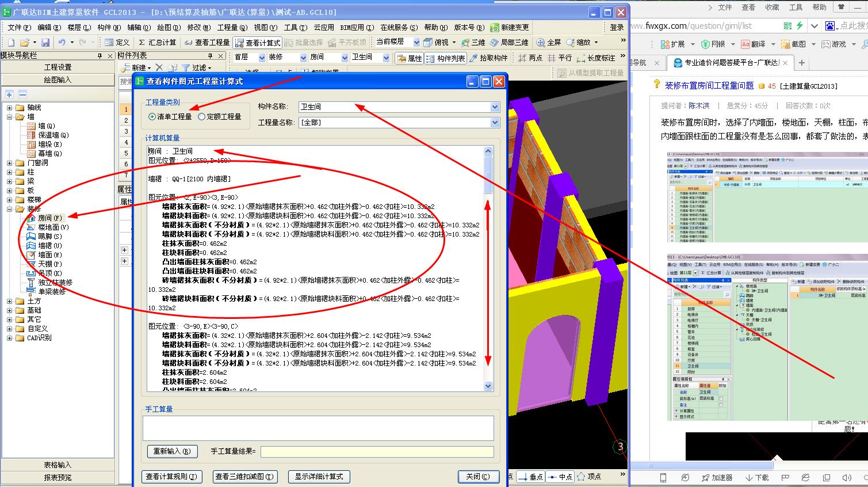Open the 卫生间 component dropdown in toolbar
Viewport: 868px width, 487px height.
click(386, 58)
